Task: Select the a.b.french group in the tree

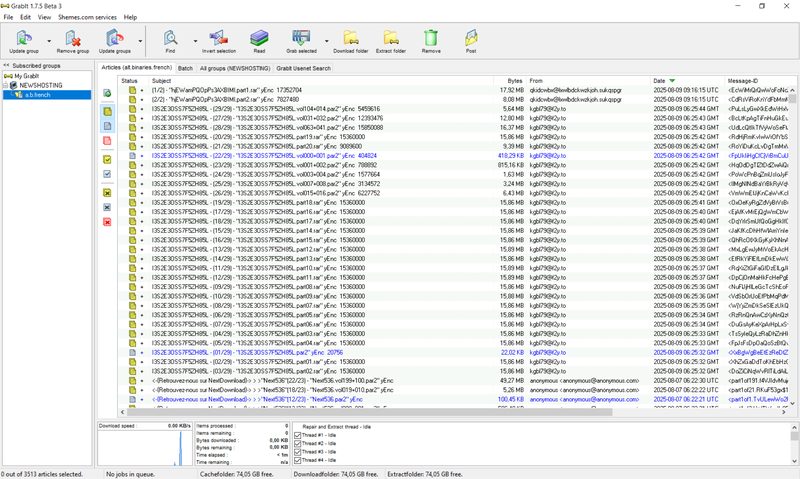Action: click(35, 94)
